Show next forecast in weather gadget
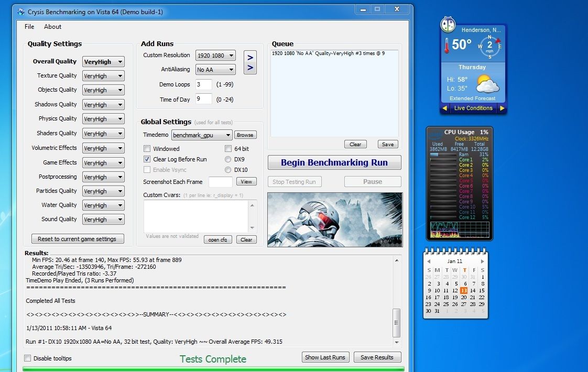Screen dimensions: 588x372 click(x=502, y=108)
